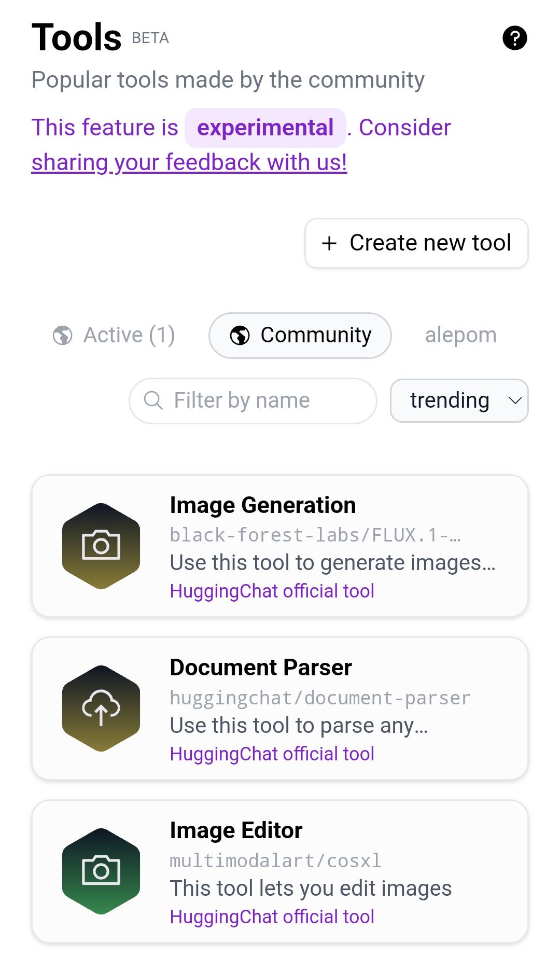Click HuggingChat official tool label under Image Editor
560x958 pixels.
pyautogui.click(x=272, y=917)
